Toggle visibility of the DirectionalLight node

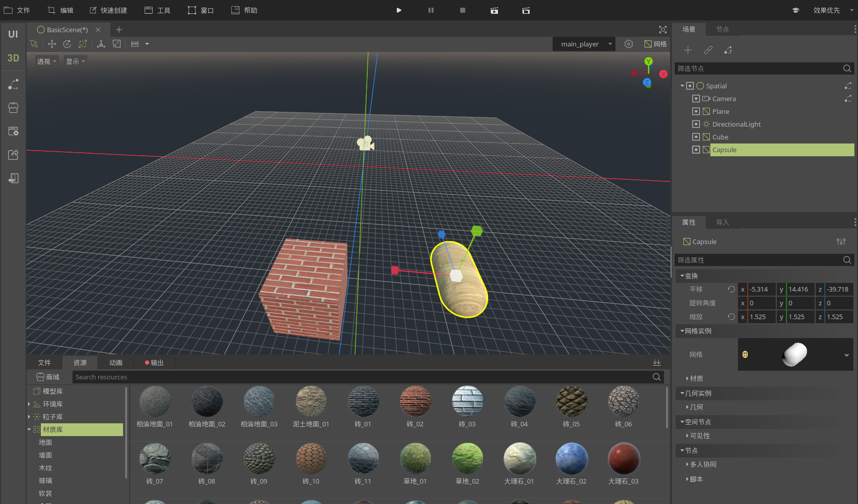pyautogui.click(x=696, y=124)
